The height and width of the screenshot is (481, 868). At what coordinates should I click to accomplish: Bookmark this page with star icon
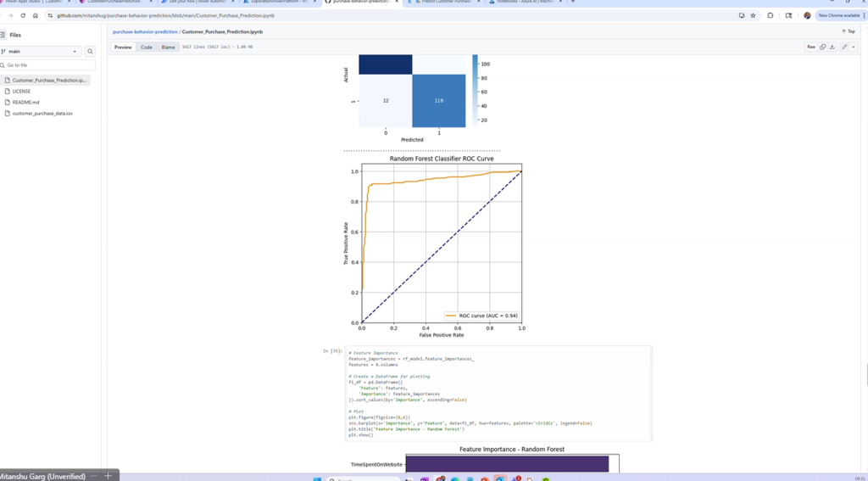coord(753,15)
